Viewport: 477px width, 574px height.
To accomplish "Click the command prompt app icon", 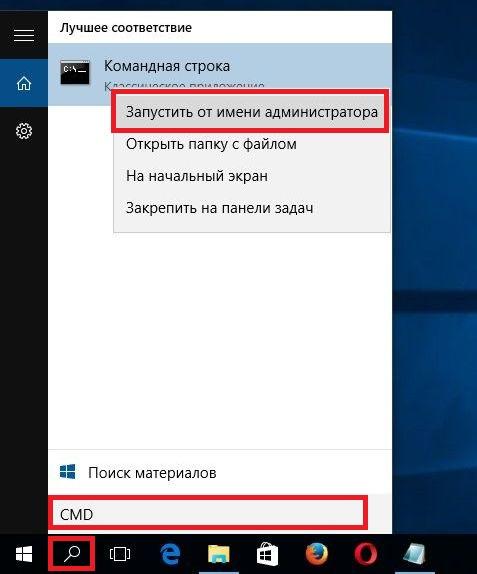I will click(75, 72).
